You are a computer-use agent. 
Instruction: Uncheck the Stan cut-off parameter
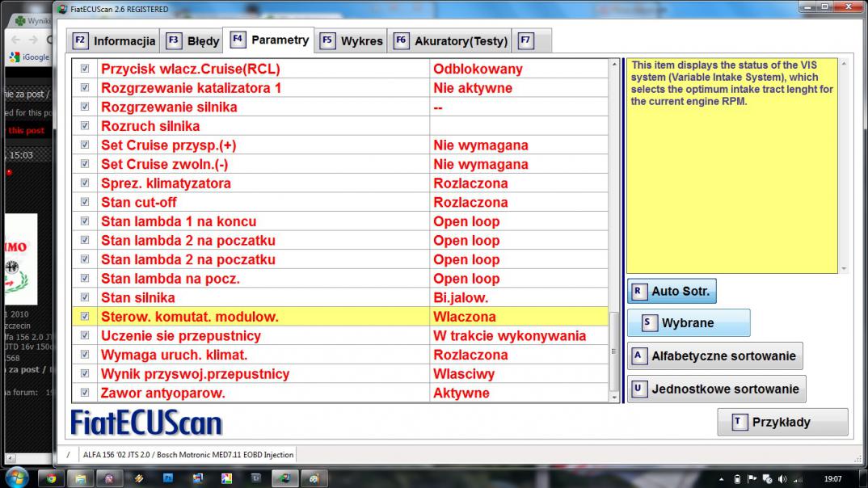pyautogui.click(x=85, y=202)
